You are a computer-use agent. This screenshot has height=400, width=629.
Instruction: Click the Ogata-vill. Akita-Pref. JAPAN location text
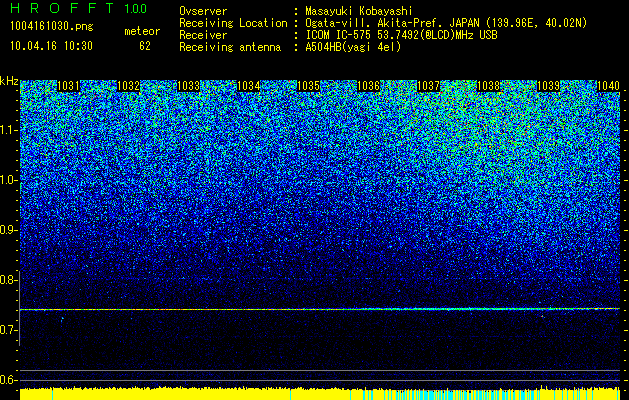tap(446, 23)
